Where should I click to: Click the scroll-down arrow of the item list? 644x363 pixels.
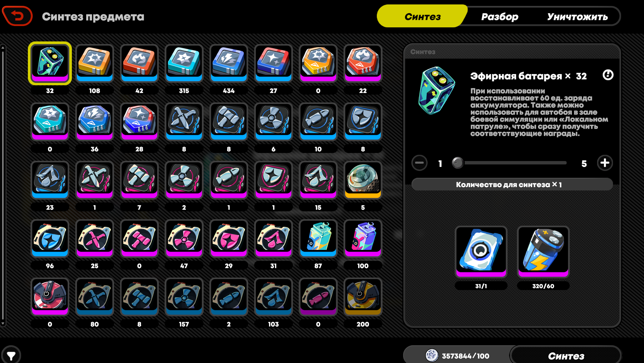pyautogui.click(x=3, y=323)
